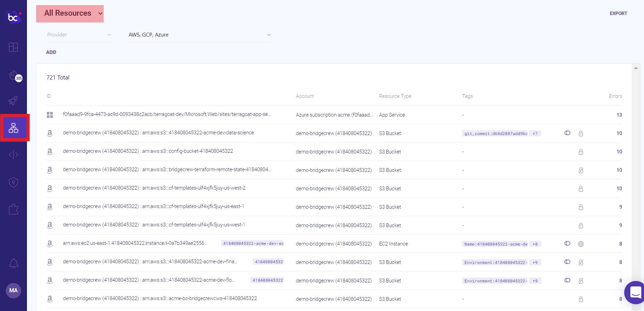This screenshot has height=311, width=644.
Task: Expand the +8 tags on EC2 Instance row
Action: pos(535,244)
